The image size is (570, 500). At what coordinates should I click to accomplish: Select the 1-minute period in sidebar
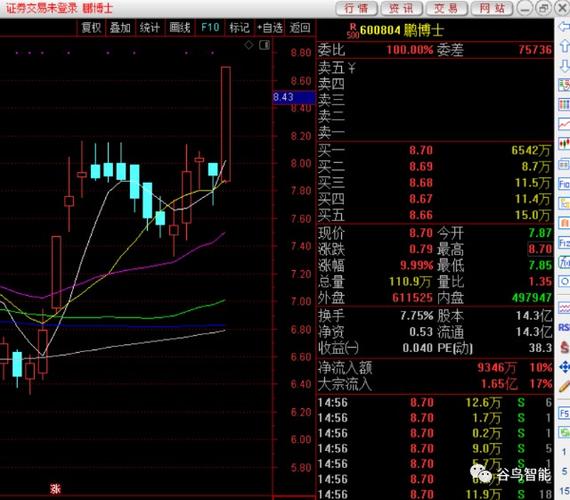pyautogui.click(x=564, y=452)
